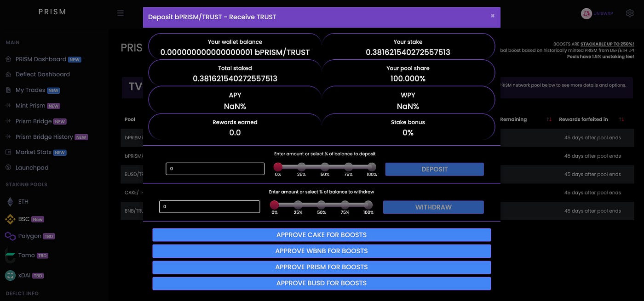
Task: Click the My Trades document icon
Action: tap(8, 90)
